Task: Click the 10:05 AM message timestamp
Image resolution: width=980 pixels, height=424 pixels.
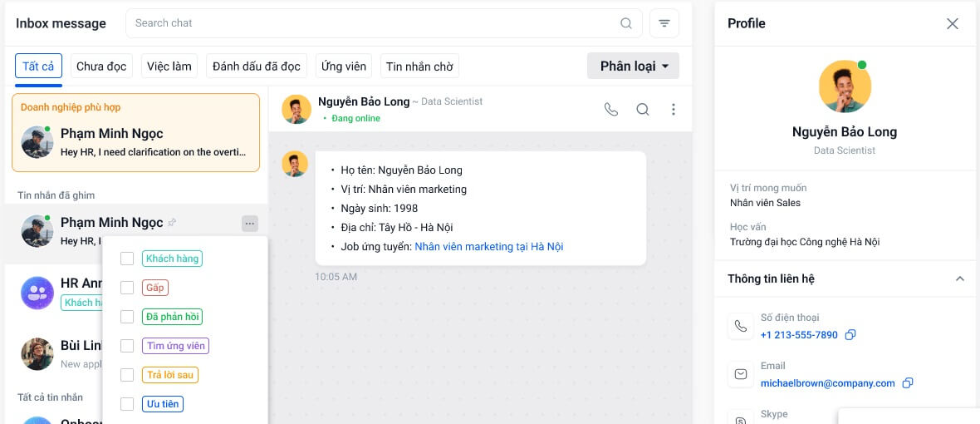Action: 336,276
